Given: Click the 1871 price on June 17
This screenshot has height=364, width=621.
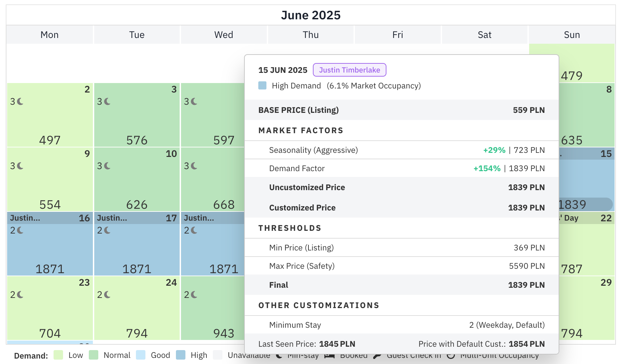Looking at the screenshot, I should 137,269.
